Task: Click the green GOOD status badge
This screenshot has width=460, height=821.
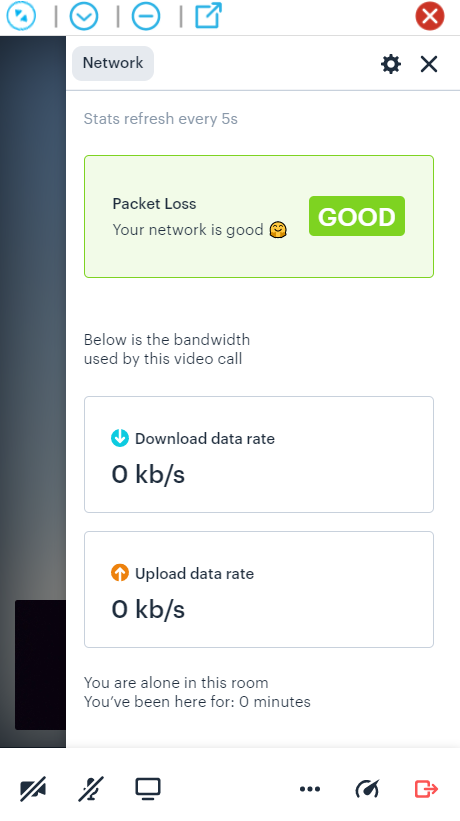Action: click(x=357, y=216)
